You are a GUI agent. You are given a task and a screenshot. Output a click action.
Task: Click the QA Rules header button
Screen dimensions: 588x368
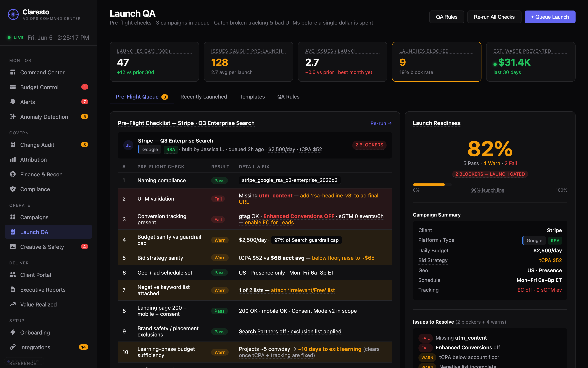click(447, 17)
